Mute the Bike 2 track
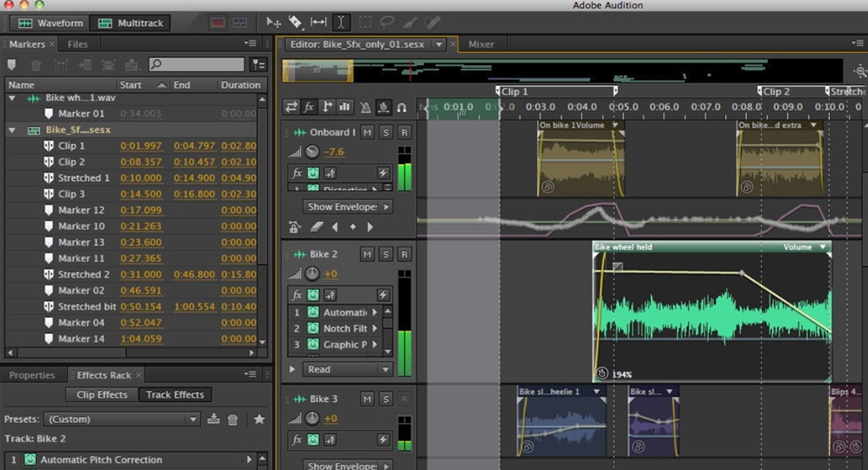 367,254
